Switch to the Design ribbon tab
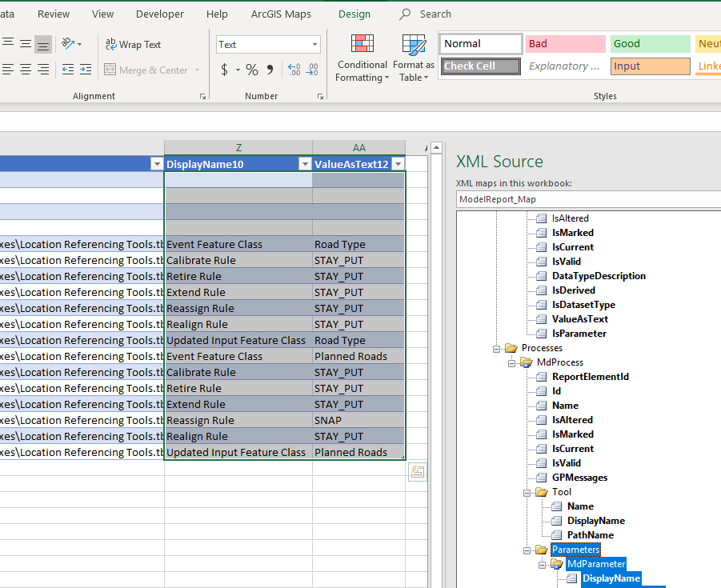721x588 pixels. 354,14
